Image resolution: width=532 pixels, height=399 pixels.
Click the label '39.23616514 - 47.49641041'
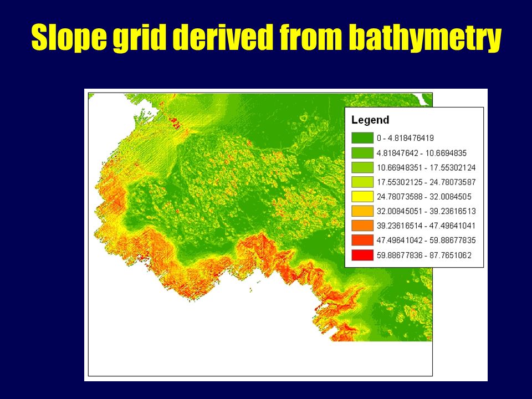[x=426, y=226]
